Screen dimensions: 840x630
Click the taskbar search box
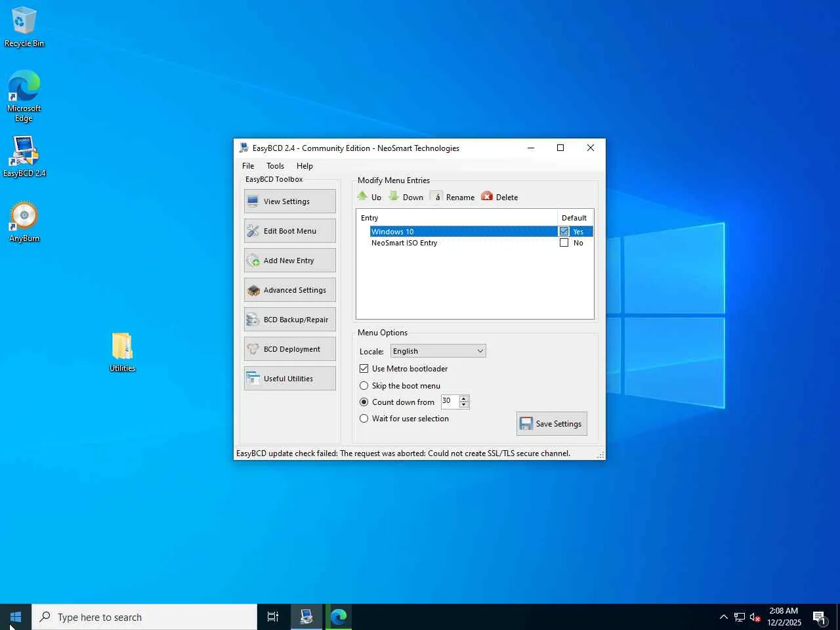pos(144,617)
